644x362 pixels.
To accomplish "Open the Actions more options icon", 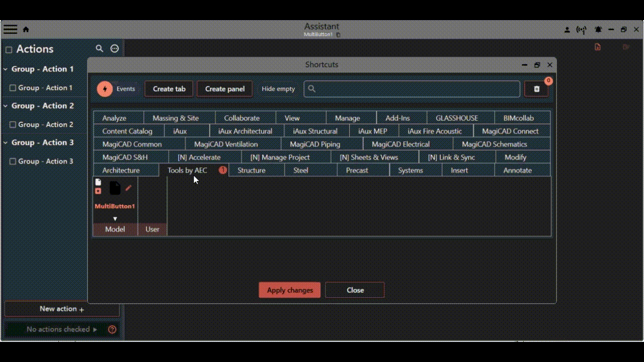I will coord(115,49).
